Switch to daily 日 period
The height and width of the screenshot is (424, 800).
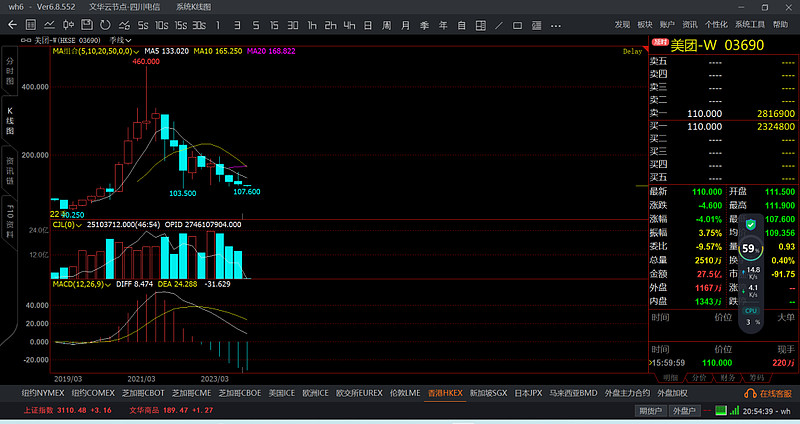(x=368, y=25)
